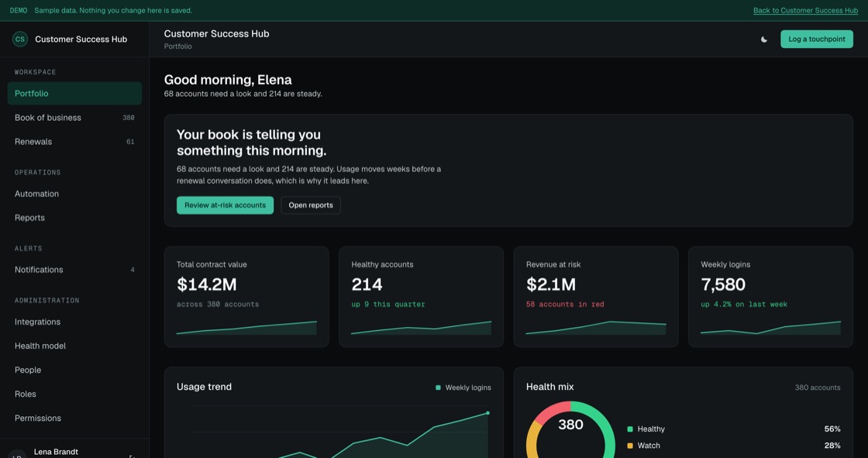The width and height of the screenshot is (868, 458).
Task: Click the Health mix donut chart center 380
Action: 570,425
